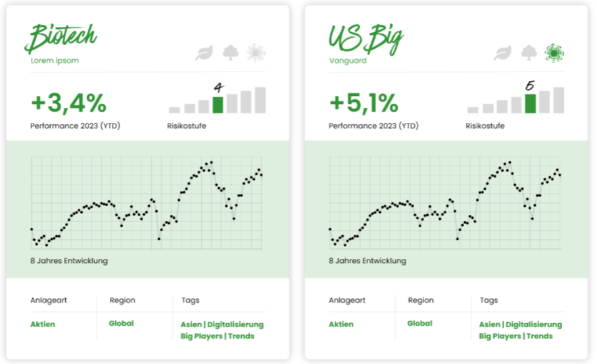Click the Biotech 8-year development chart
This screenshot has height=364, width=597.
tap(147, 203)
